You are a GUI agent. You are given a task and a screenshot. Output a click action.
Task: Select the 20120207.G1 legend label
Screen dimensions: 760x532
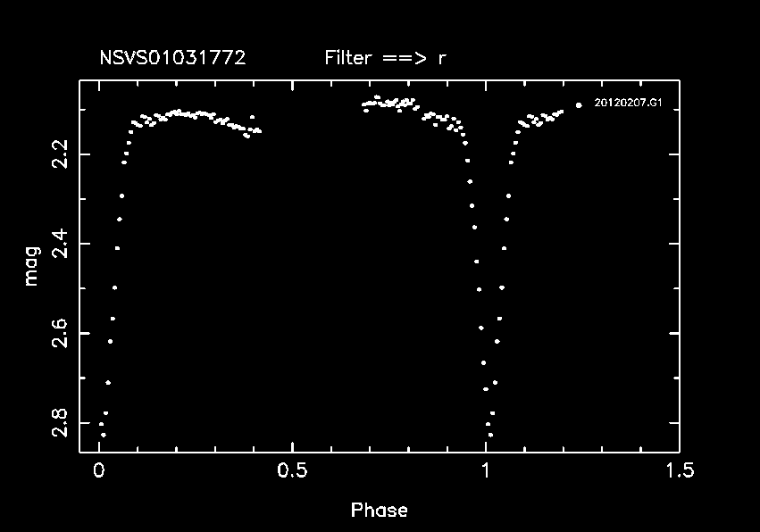click(x=626, y=104)
